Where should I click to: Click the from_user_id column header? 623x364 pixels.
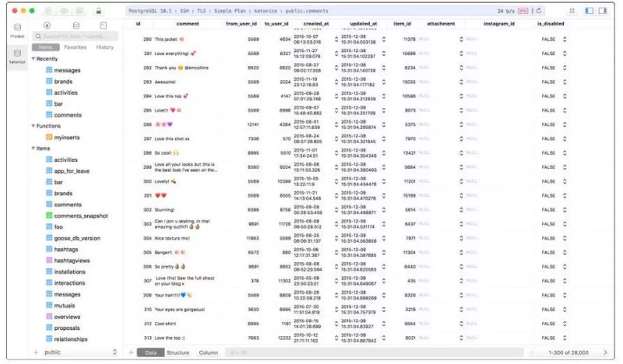(x=241, y=24)
